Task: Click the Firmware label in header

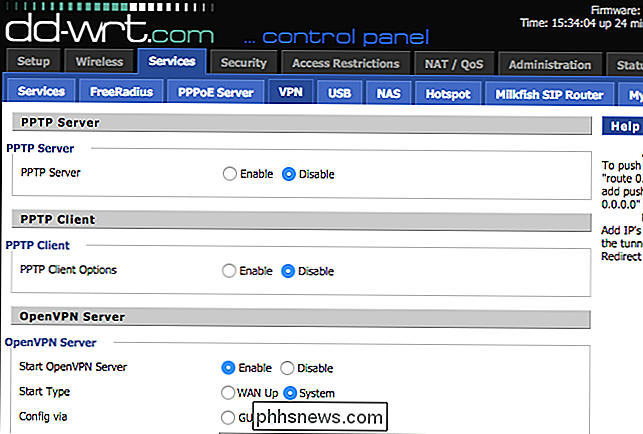Action: [x=616, y=10]
